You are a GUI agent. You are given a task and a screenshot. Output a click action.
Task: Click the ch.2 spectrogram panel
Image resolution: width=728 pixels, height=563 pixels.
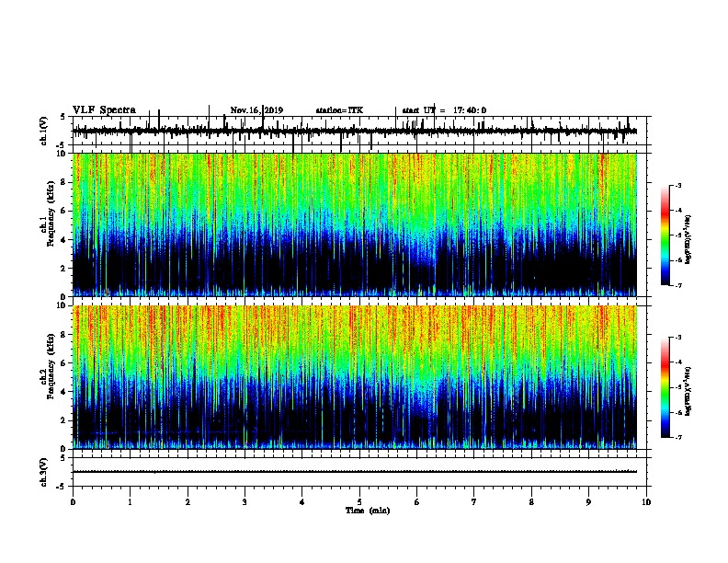tap(354, 377)
